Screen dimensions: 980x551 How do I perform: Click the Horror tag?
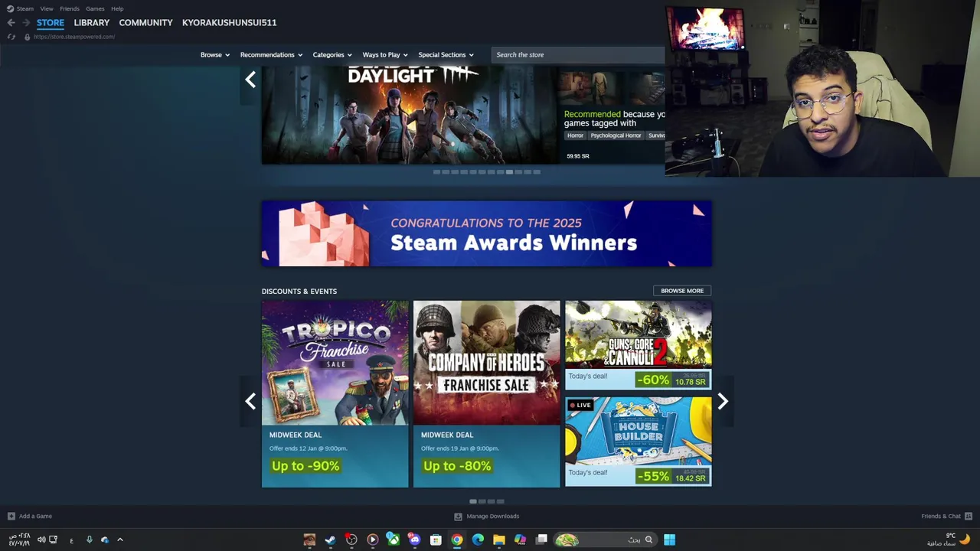click(x=575, y=135)
